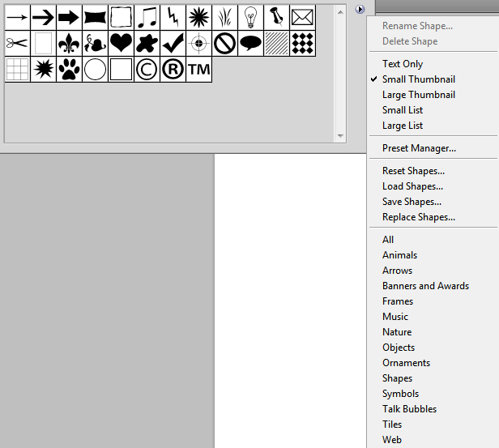The width and height of the screenshot is (499, 448).
Task: Choose Reset Shapes
Action: tap(413, 171)
